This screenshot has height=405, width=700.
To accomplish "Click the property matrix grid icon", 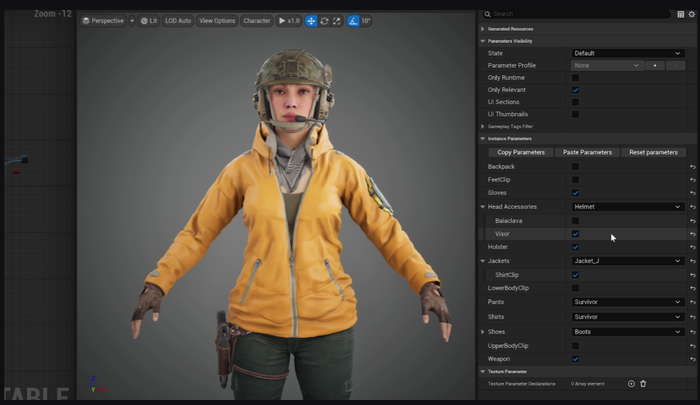I will coord(681,14).
